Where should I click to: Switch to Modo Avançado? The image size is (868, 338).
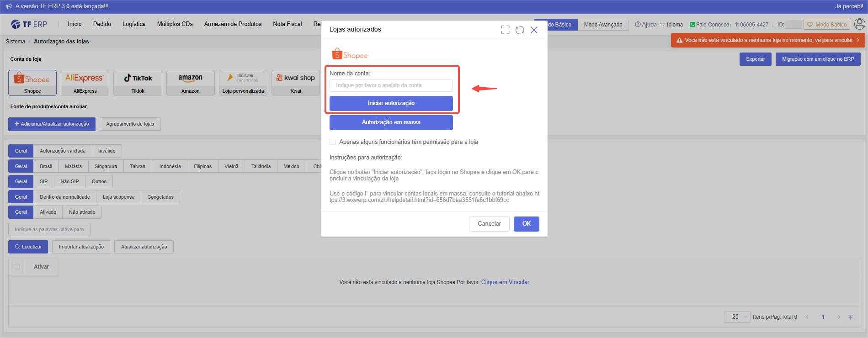coord(603,25)
